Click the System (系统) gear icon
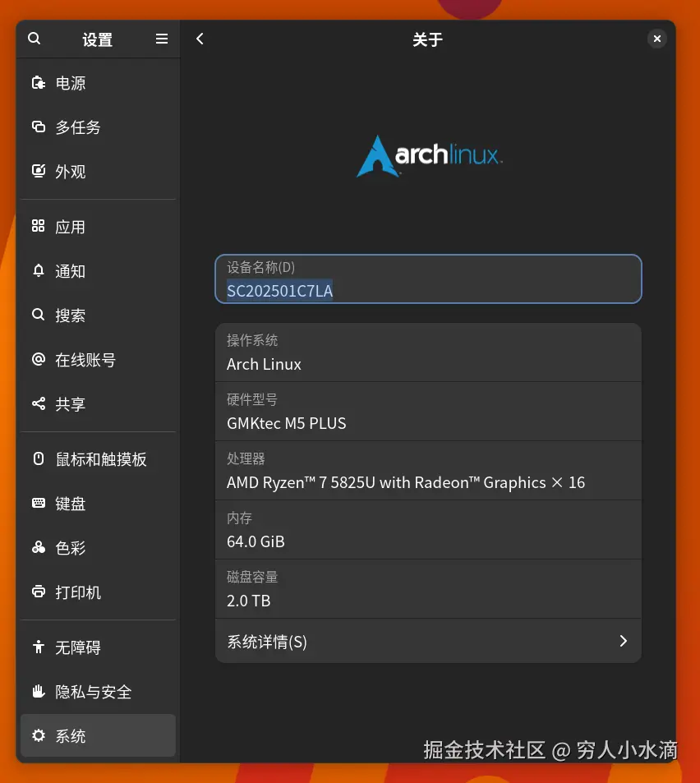This screenshot has height=783, width=700. (x=39, y=735)
